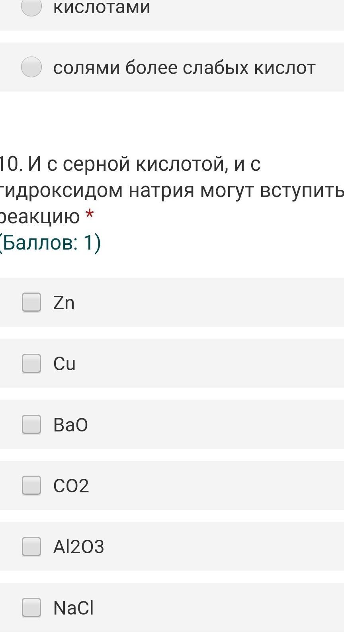Click the word 'реакцию' in the question

[x=40, y=217]
